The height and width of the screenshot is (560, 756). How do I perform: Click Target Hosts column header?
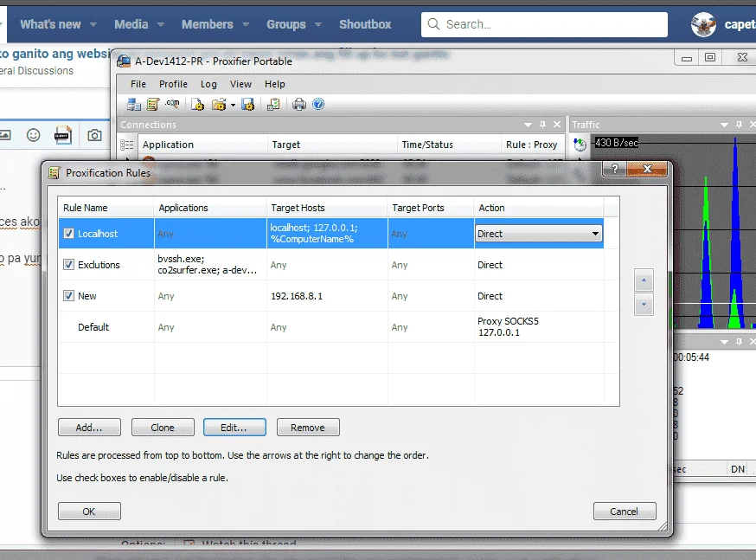pos(327,208)
